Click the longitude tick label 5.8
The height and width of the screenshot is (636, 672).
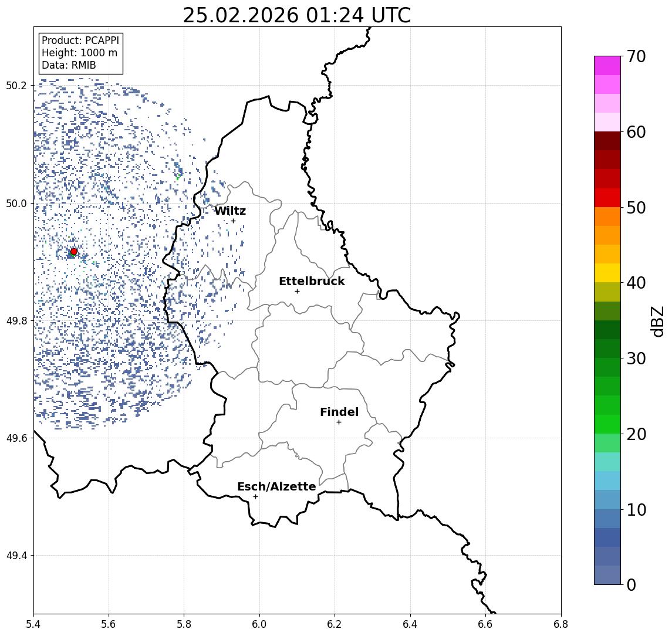(184, 624)
